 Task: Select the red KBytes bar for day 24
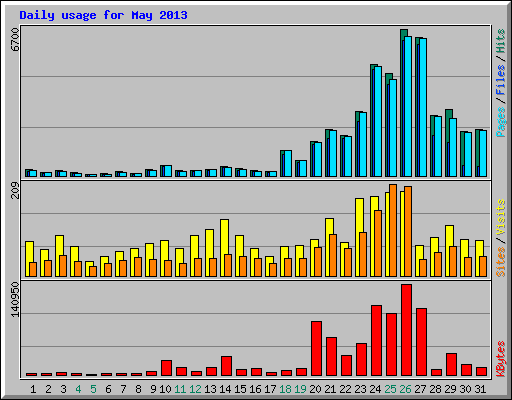pos(376,341)
